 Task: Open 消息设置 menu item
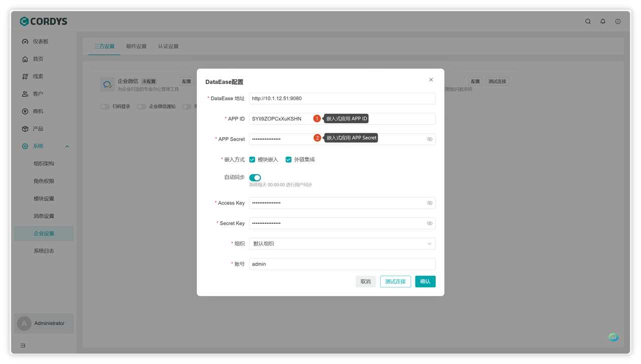coord(44,216)
